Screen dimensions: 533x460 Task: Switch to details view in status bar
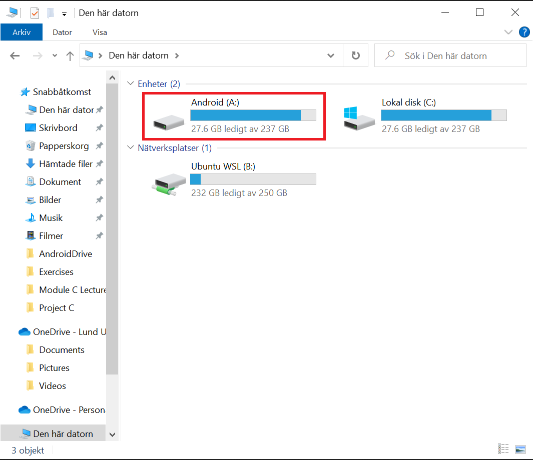click(503, 449)
